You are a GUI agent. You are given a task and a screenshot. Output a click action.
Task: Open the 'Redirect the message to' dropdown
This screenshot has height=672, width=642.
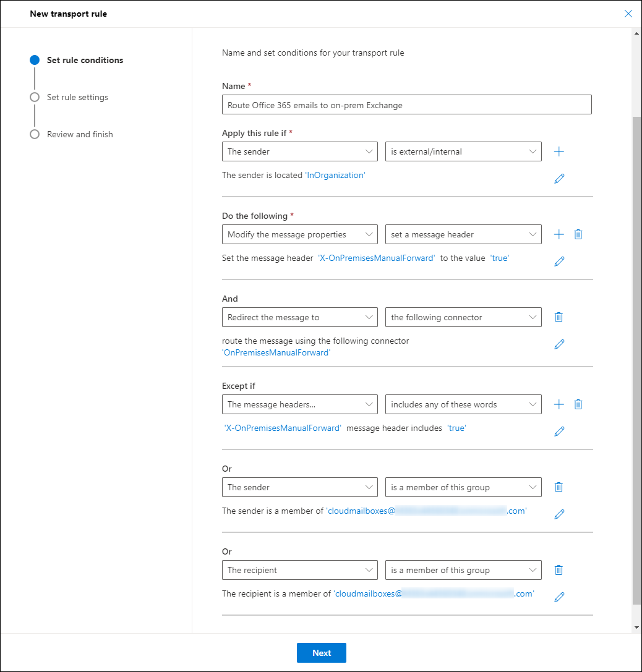point(300,317)
